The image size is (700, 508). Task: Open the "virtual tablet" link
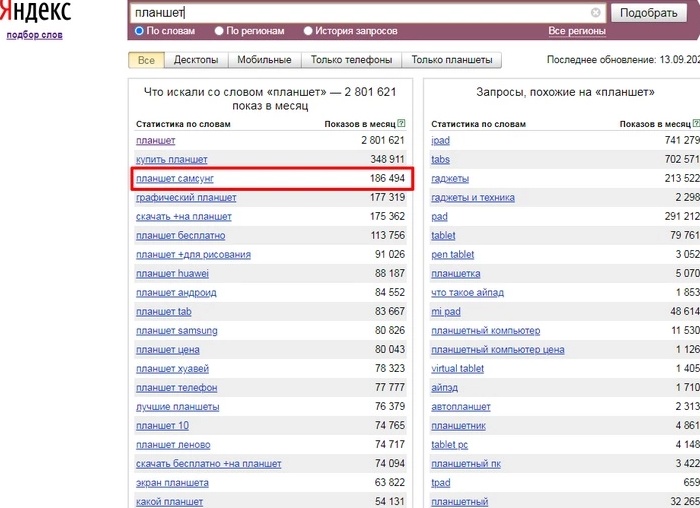click(x=457, y=369)
